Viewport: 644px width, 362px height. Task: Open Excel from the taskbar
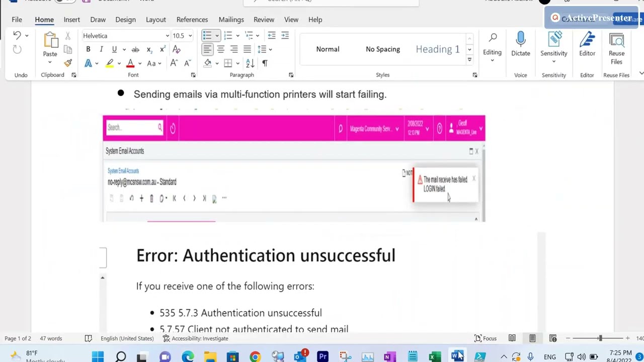coord(435,357)
